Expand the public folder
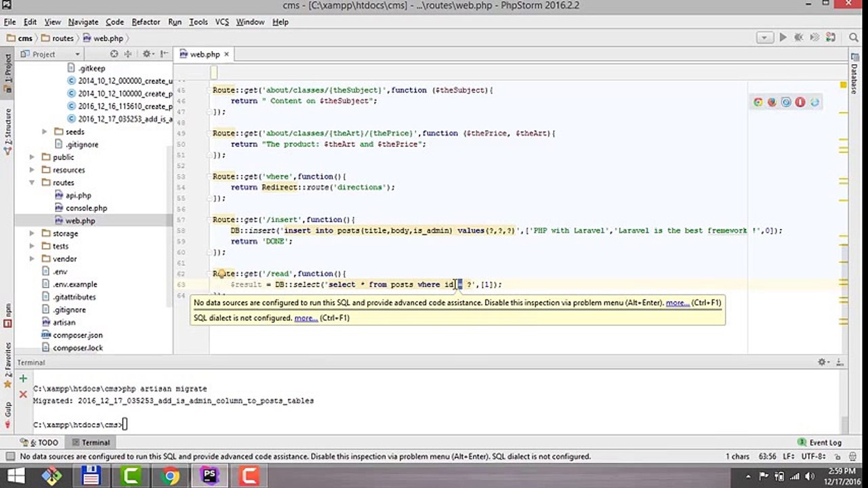 32,157
